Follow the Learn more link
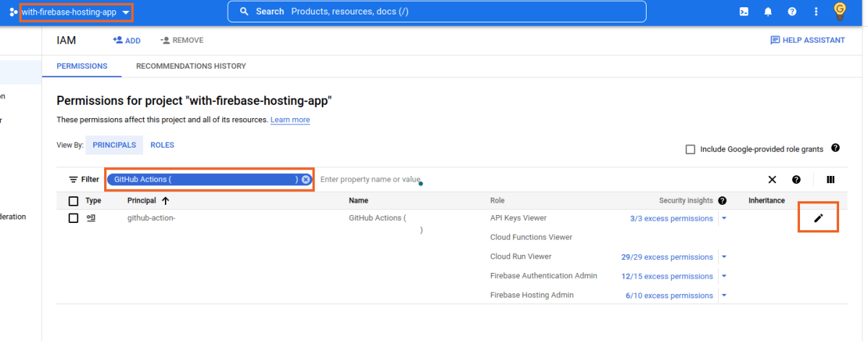Screen dimensions: 868x341 click(x=290, y=119)
